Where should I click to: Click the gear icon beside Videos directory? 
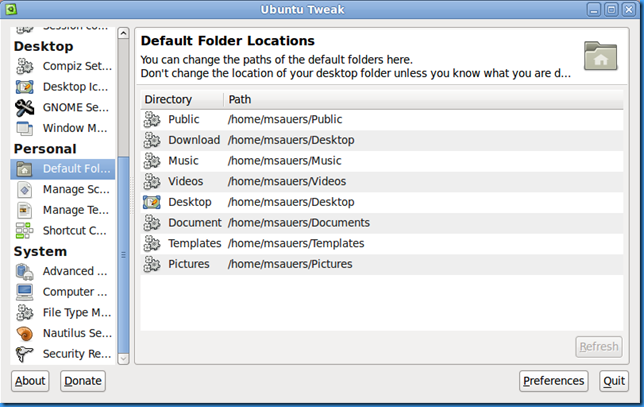point(152,181)
